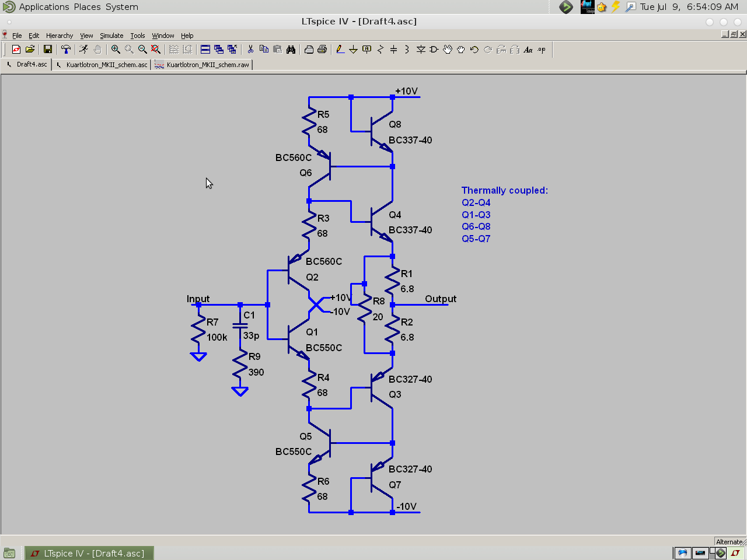
Task: Click the 'R8' resistor label
Action: tap(379, 301)
